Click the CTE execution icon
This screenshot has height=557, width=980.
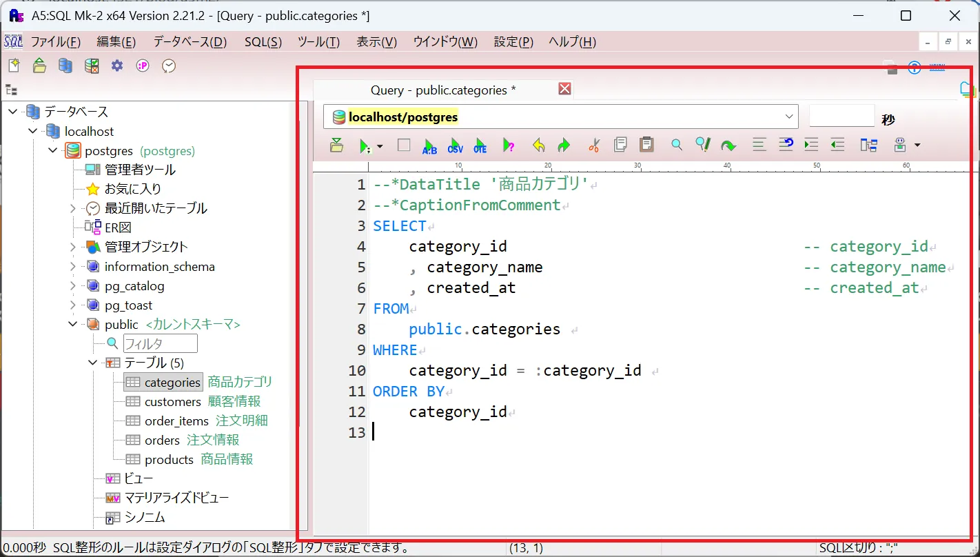(x=480, y=145)
